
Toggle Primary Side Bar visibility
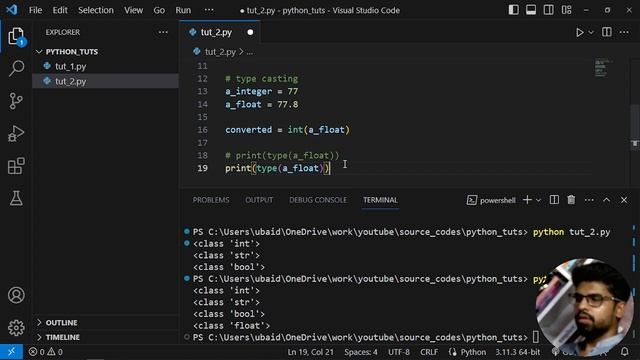(x=513, y=10)
